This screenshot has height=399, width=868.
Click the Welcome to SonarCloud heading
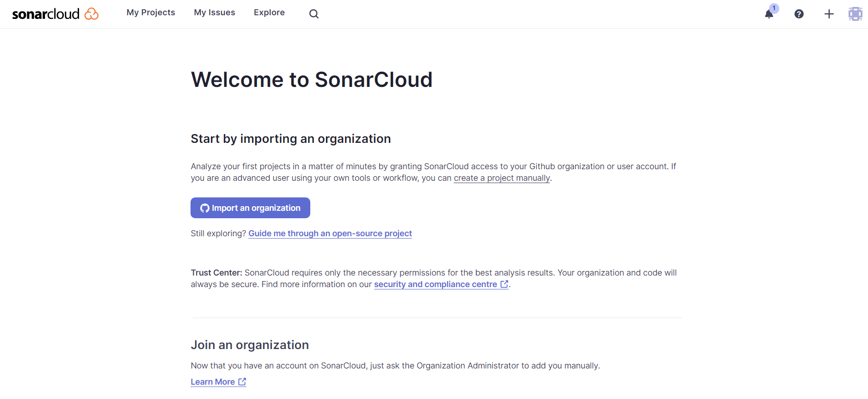tap(312, 80)
